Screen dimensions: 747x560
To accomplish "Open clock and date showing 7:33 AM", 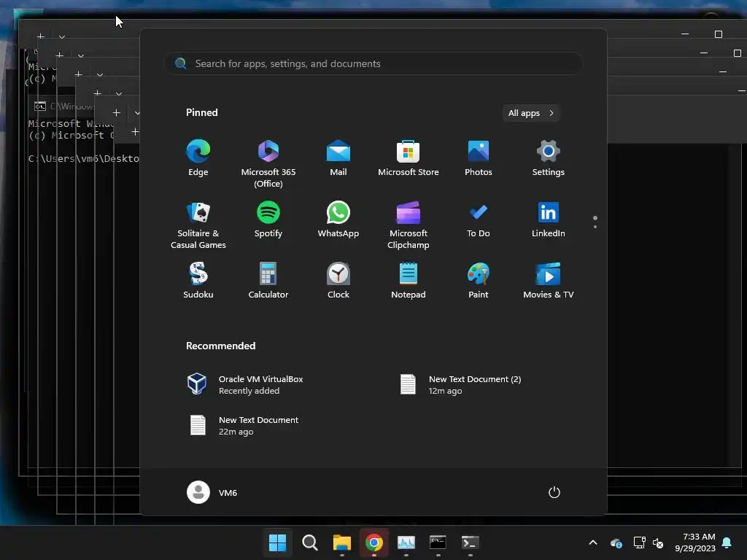I will click(695, 542).
